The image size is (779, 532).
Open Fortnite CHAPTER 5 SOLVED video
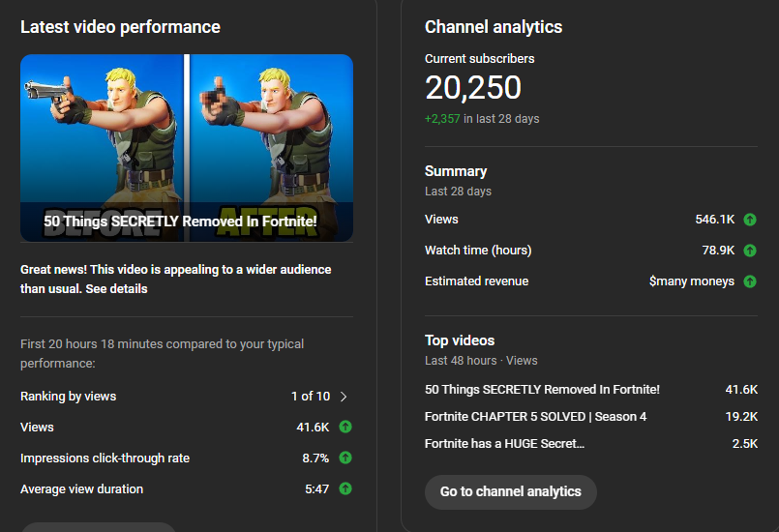pyautogui.click(x=535, y=416)
